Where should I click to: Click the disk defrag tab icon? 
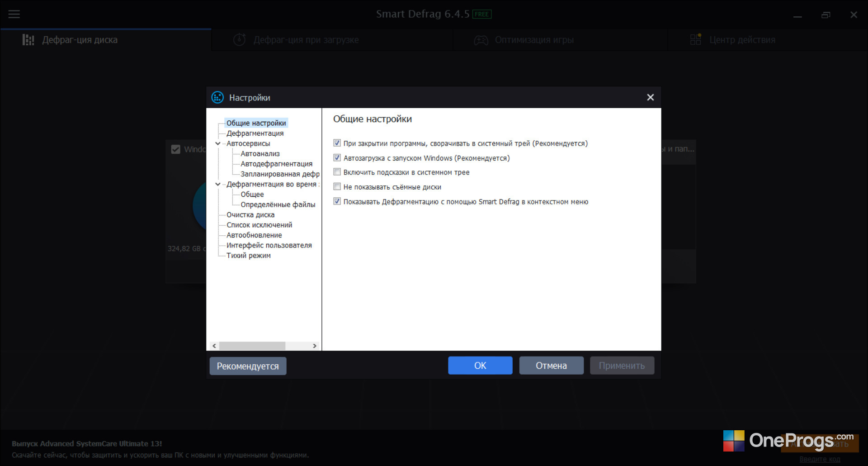click(x=28, y=40)
